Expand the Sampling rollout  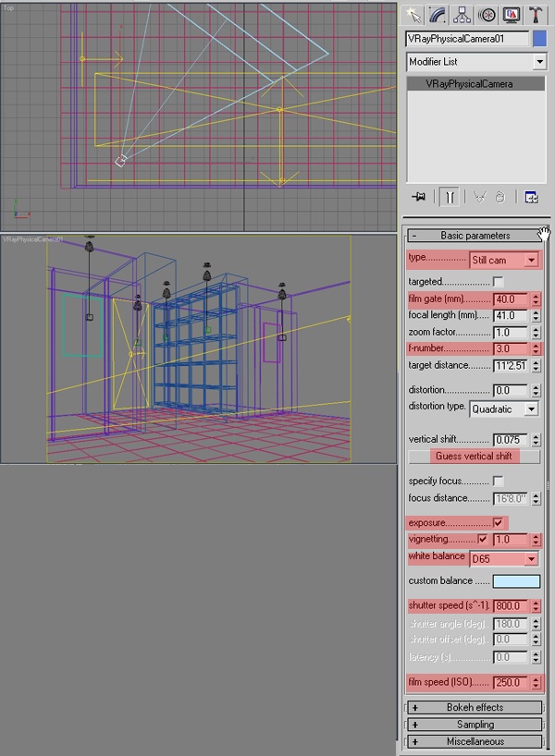tap(476, 725)
